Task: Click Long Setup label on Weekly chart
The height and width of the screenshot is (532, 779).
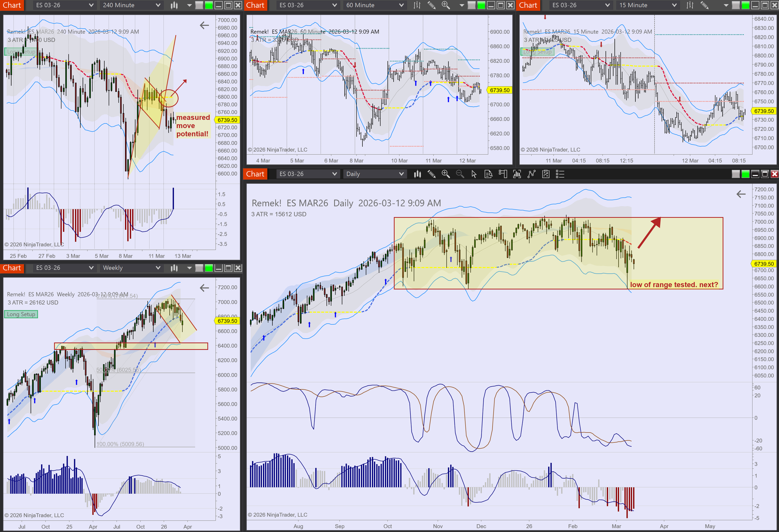Action: [x=21, y=314]
